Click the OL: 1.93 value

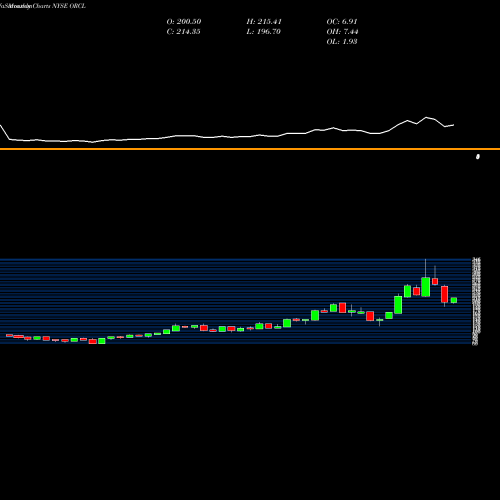342,42
